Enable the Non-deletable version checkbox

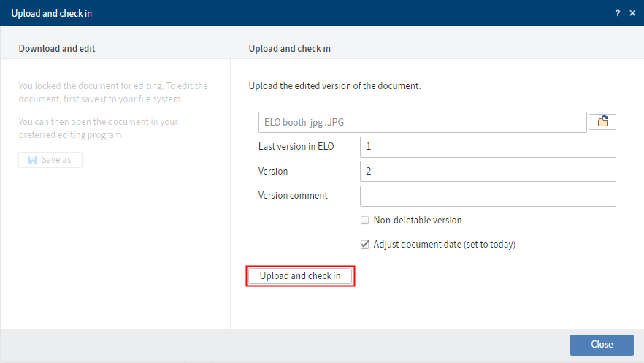(365, 221)
